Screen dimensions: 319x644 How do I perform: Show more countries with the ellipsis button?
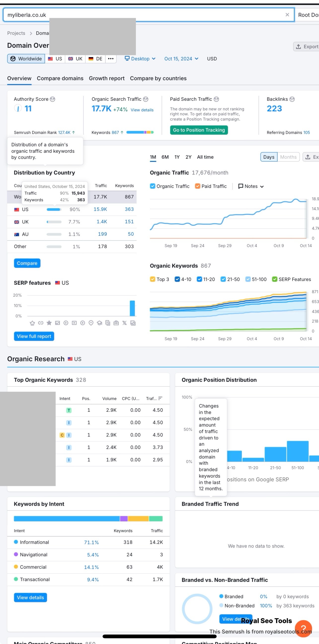click(x=111, y=59)
